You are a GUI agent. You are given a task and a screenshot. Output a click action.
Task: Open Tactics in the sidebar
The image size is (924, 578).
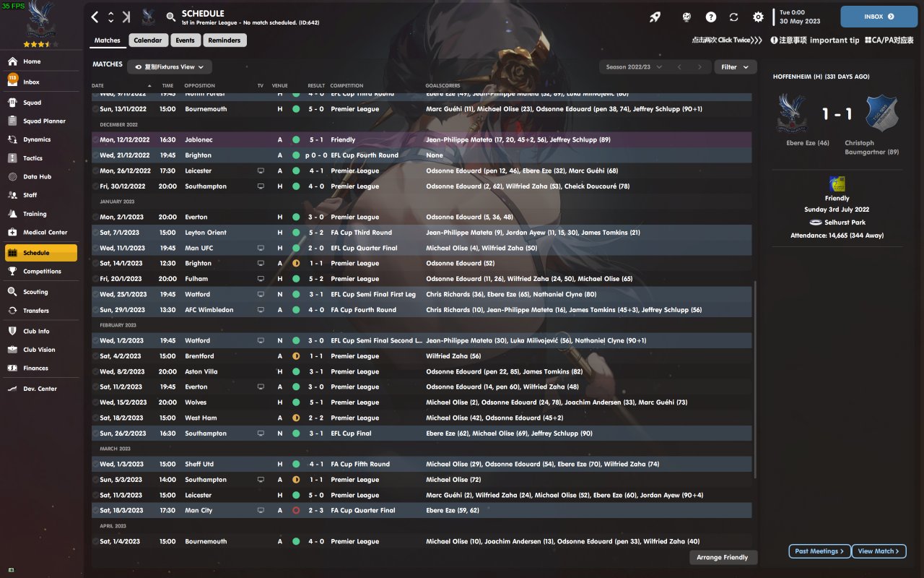(42, 158)
